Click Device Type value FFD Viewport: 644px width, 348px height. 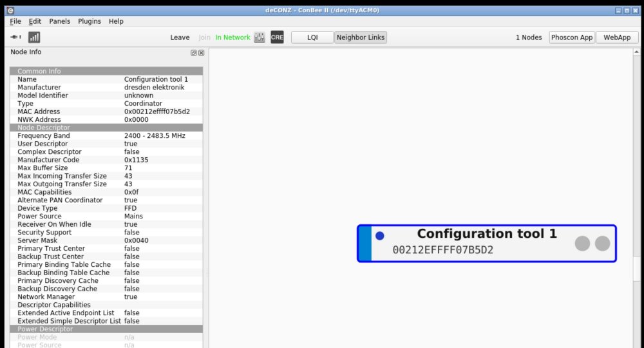131,208
